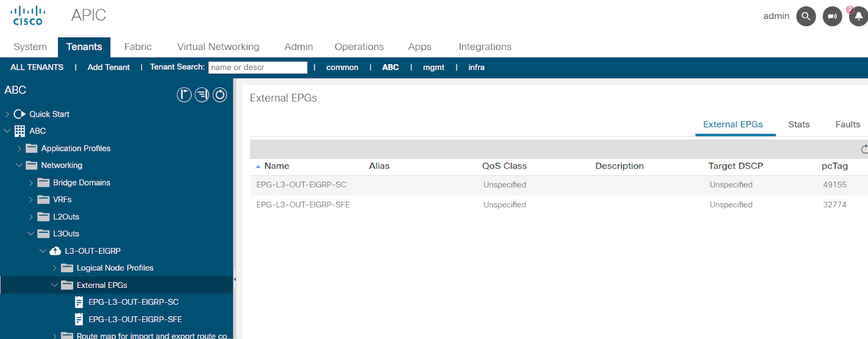Switch to the Stats tab
Viewport: 868px width, 339px height.
[799, 124]
